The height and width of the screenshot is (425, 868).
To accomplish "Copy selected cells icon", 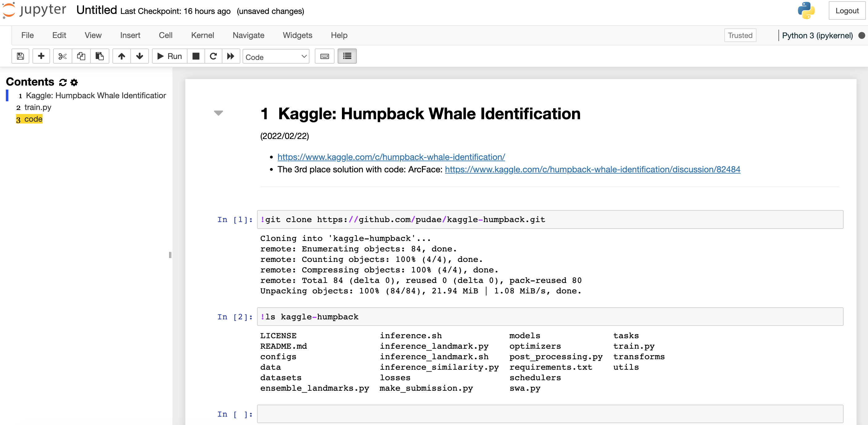I will coord(81,56).
